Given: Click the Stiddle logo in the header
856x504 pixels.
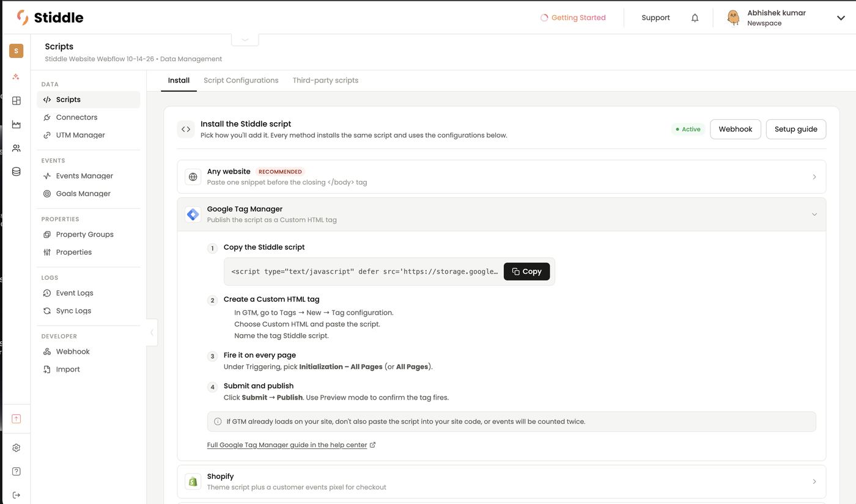Looking at the screenshot, I should pos(50,18).
